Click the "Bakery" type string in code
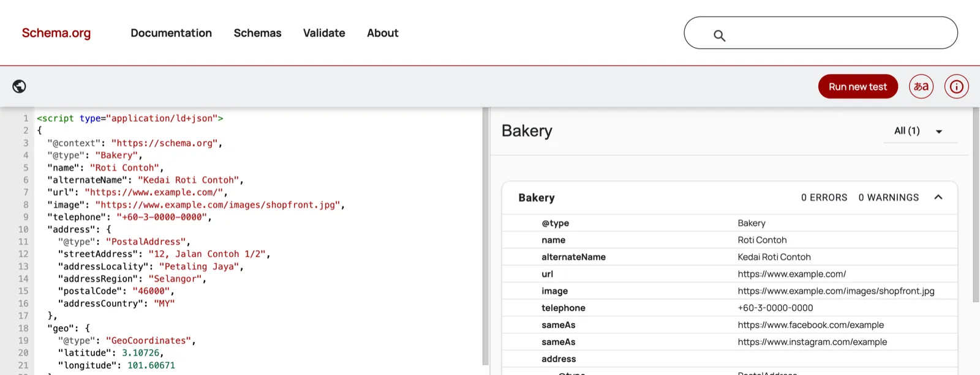This screenshot has height=375, width=980. (x=116, y=155)
